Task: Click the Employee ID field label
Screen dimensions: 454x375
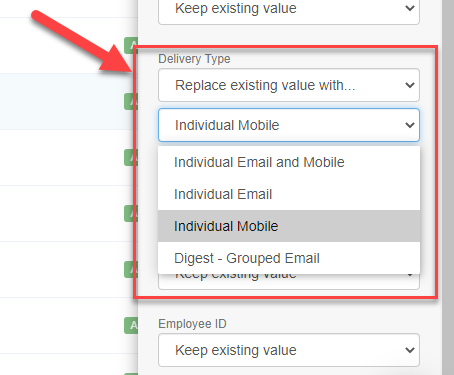Action: 192,324
